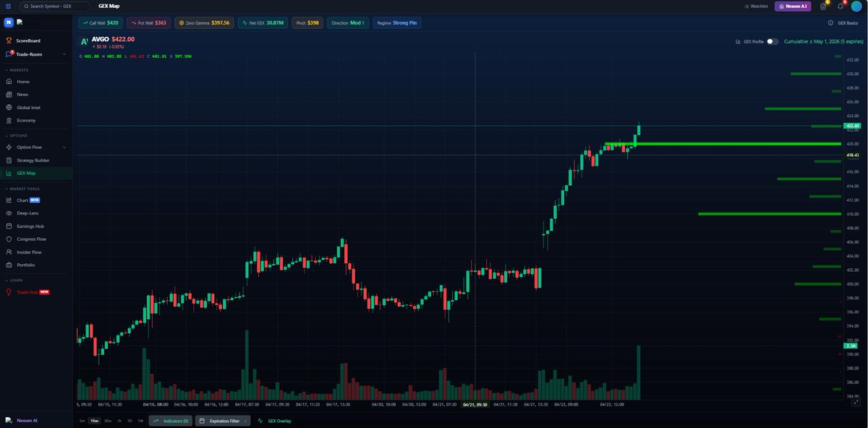The height and width of the screenshot is (428, 868).
Task: Click in the Search Symbol field
Action: pos(54,6)
